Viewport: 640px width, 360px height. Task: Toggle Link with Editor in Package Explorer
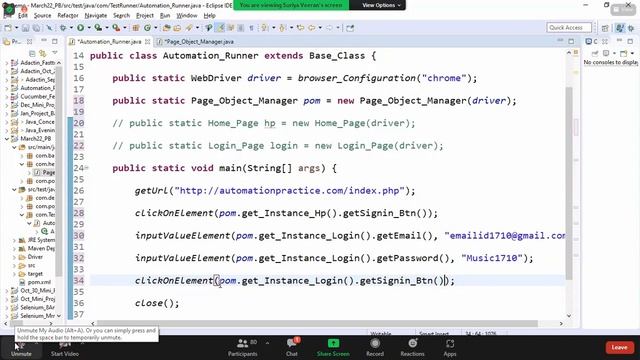click(x=42, y=53)
